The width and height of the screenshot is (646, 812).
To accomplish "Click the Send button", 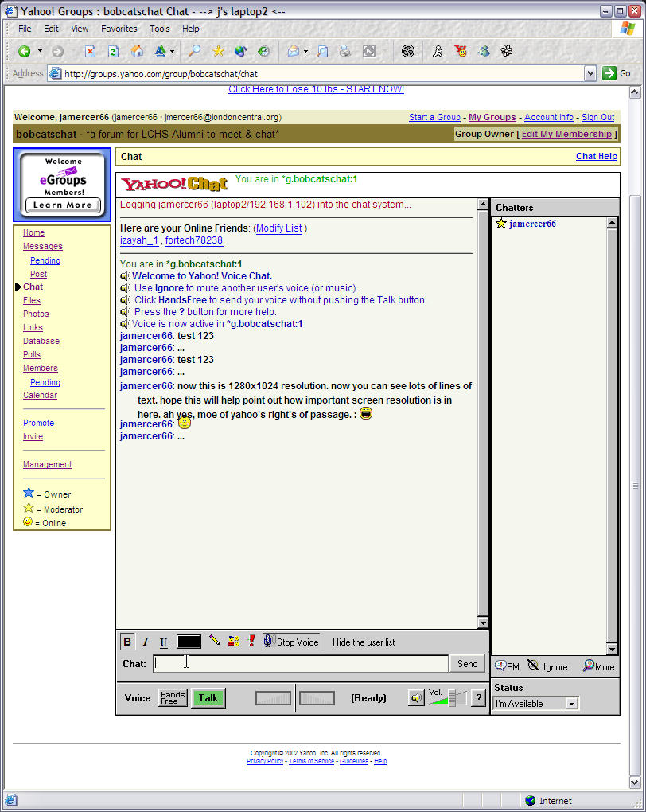I will coord(468,664).
